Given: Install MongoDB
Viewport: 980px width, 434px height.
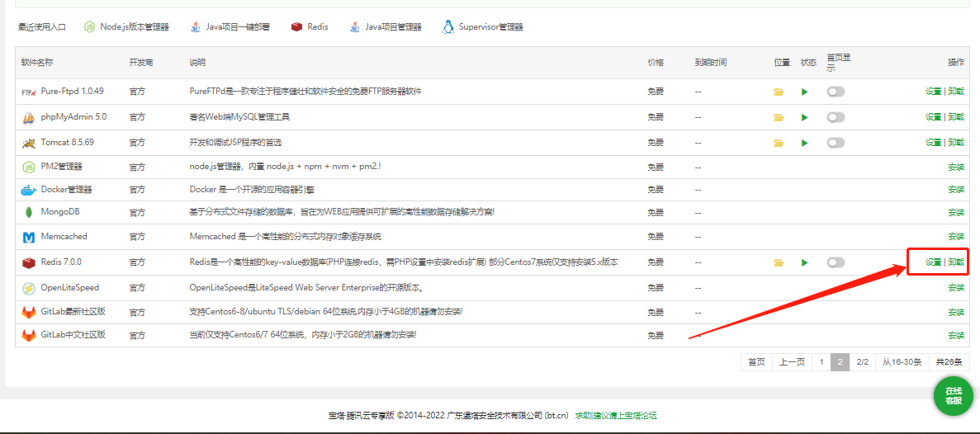Looking at the screenshot, I should (x=955, y=212).
